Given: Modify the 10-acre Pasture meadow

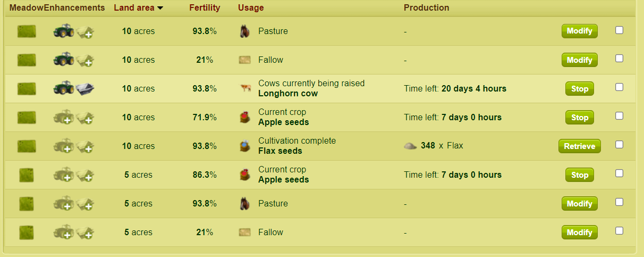Looking at the screenshot, I should (579, 31).
